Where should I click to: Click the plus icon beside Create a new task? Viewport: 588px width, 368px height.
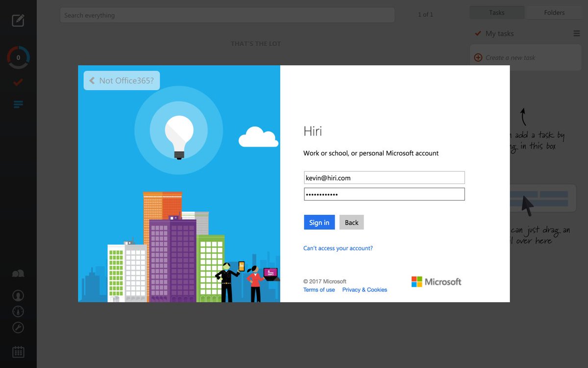pos(478,57)
